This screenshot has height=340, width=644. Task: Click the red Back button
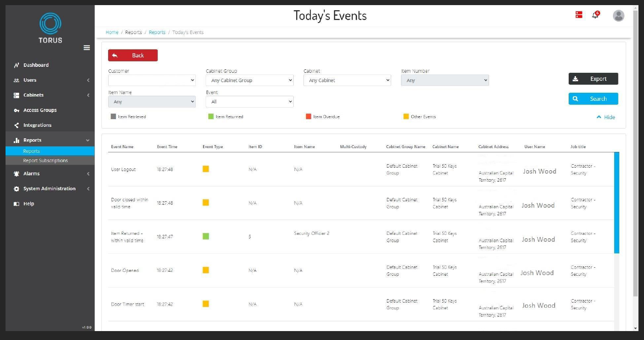(133, 55)
